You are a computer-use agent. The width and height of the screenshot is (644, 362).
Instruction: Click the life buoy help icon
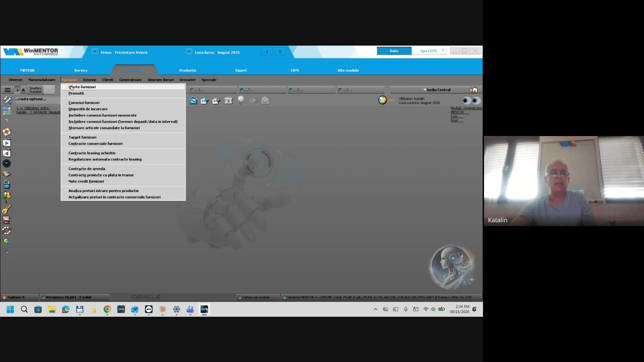click(7, 132)
